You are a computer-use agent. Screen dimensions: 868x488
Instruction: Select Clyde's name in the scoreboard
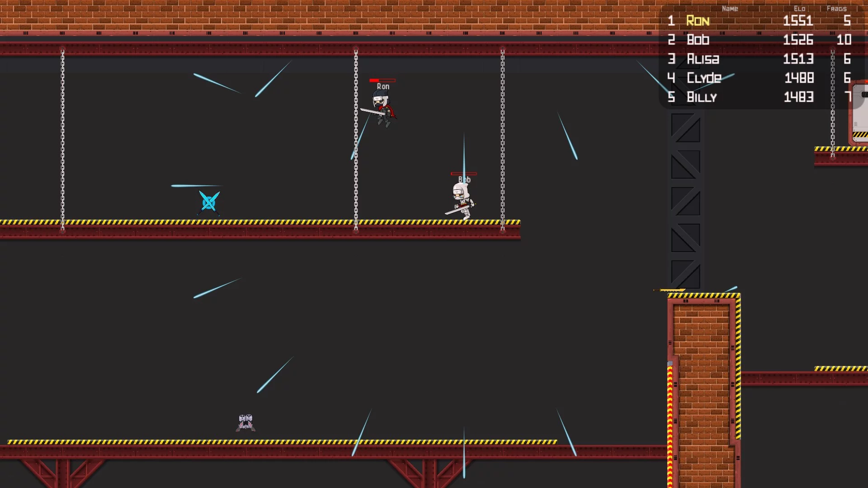point(704,78)
